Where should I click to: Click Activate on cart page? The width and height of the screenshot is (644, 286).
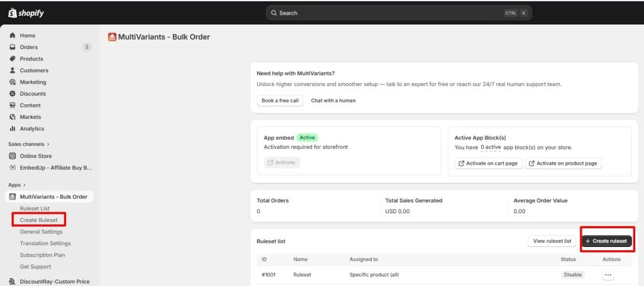(488, 163)
